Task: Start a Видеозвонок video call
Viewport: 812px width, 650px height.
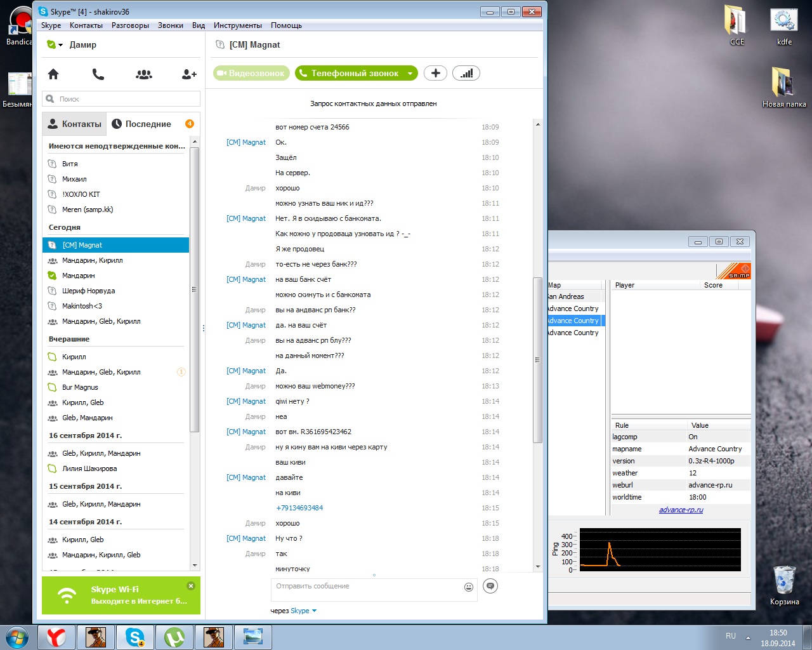Action: click(x=251, y=73)
